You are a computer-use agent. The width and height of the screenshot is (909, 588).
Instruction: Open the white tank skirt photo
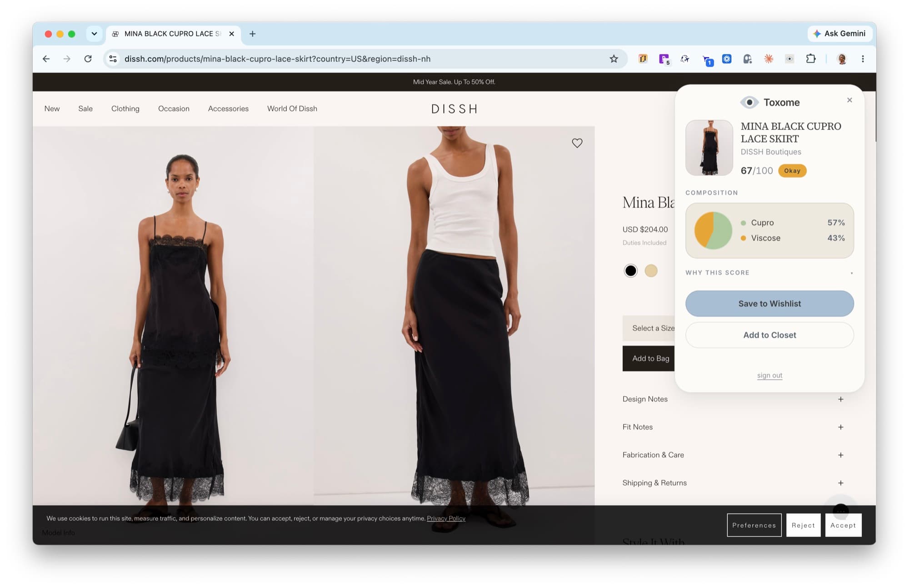click(454, 316)
